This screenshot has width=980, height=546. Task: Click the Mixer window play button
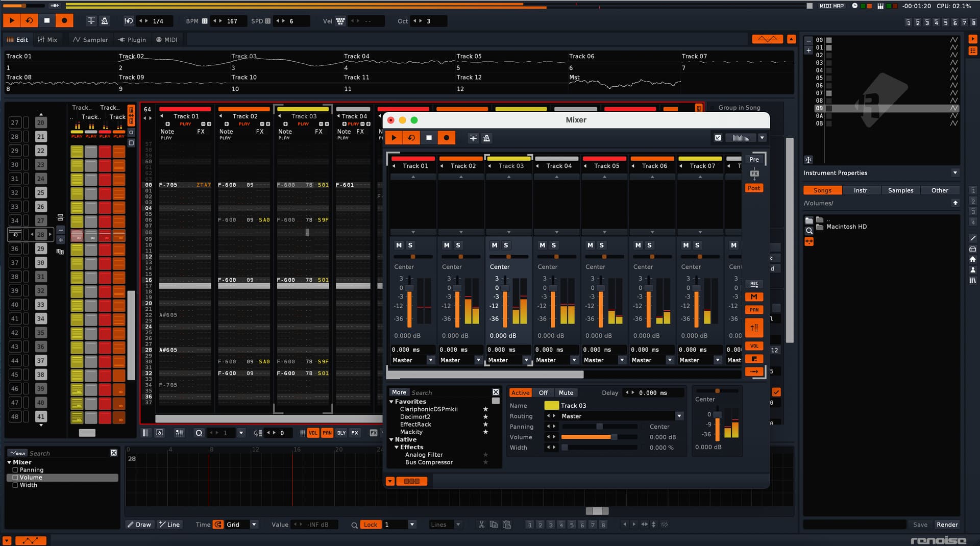(x=394, y=138)
